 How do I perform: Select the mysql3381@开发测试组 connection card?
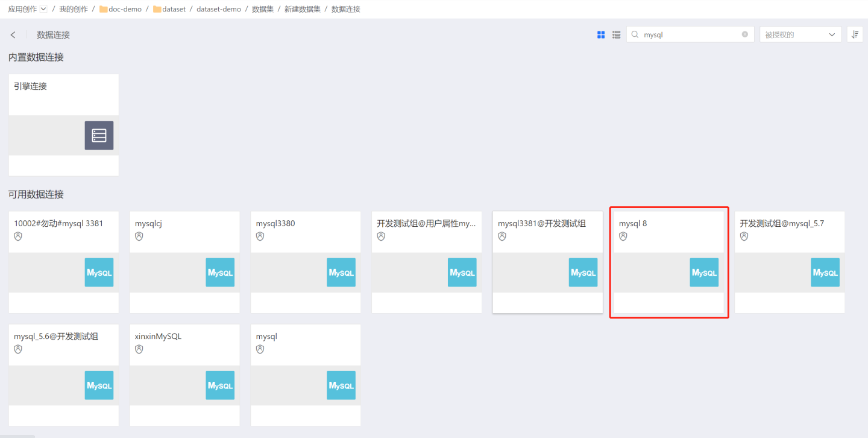(x=547, y=261)
